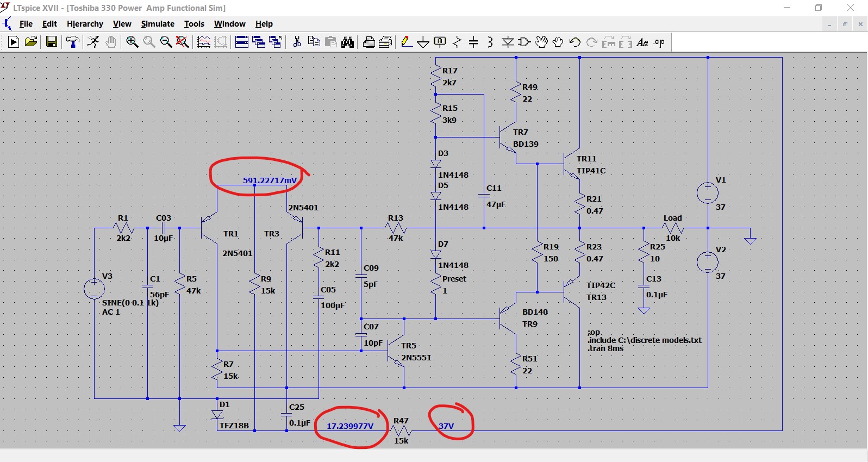This screenshot has height=462, width=868.
Task: Zoom to fit crossed magnifier icon
Action: pyautogui.click(x=183, y=42)
